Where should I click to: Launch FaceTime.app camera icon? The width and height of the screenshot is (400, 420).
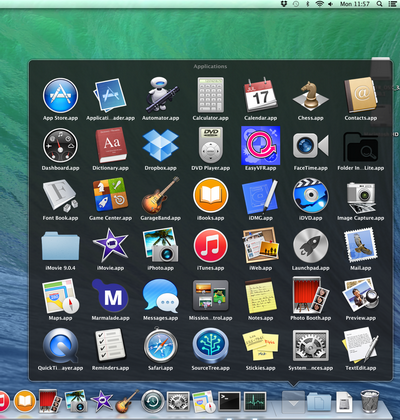(x=310, y=146)
